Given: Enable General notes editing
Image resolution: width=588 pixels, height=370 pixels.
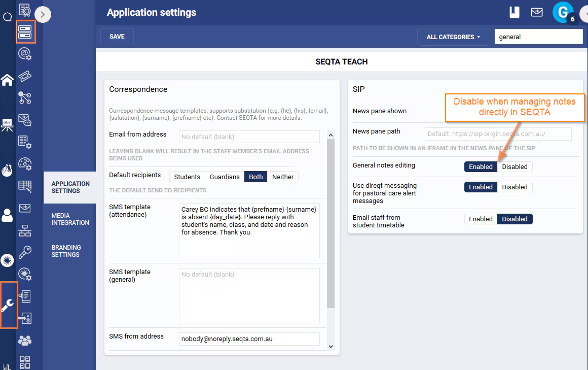Looking at the screenshot, I should [x=481, y=167].
